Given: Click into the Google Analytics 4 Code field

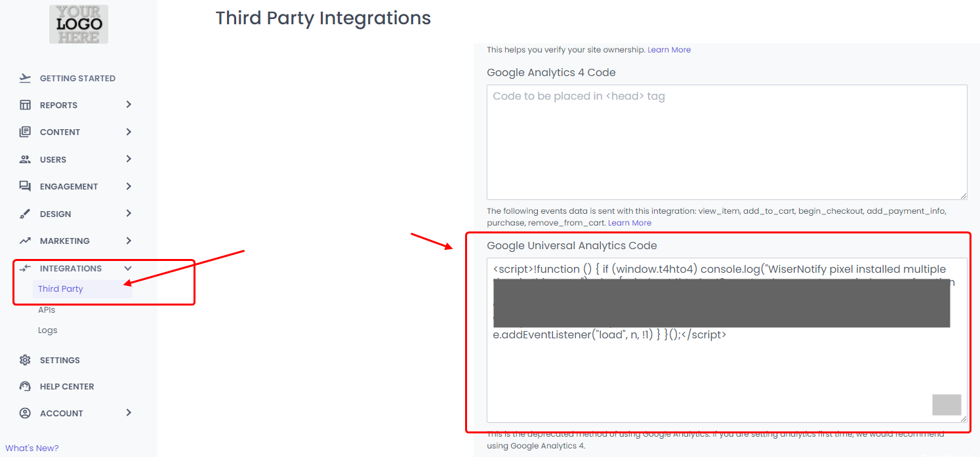Looking at the screenshot, I should (x=726, y=142).
